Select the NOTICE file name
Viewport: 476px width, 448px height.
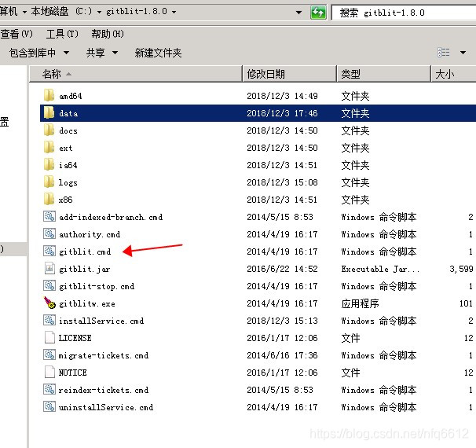tap(72, 373)
